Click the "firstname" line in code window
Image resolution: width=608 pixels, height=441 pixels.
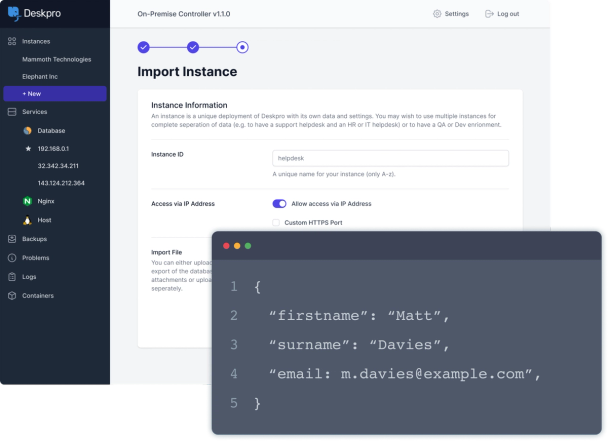[x=359, y=316]
